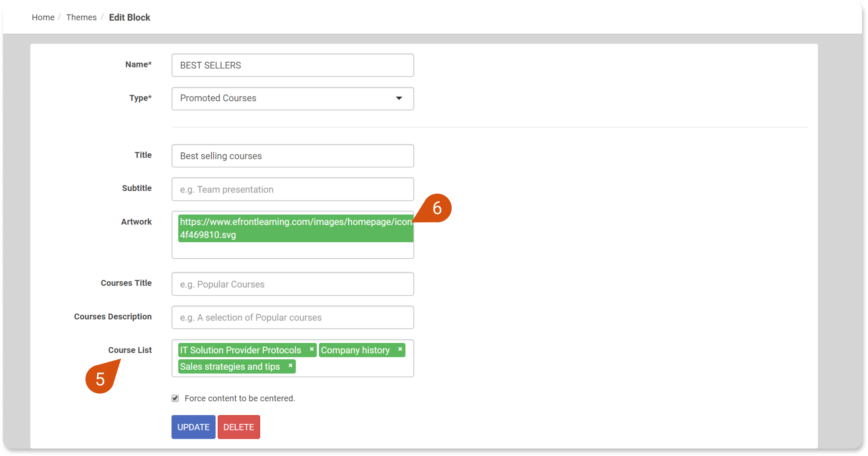The height and width of the screenshot is (456, 868).
Task: Remove the Sales strategies and tips tag
Action: coord(290,366)
